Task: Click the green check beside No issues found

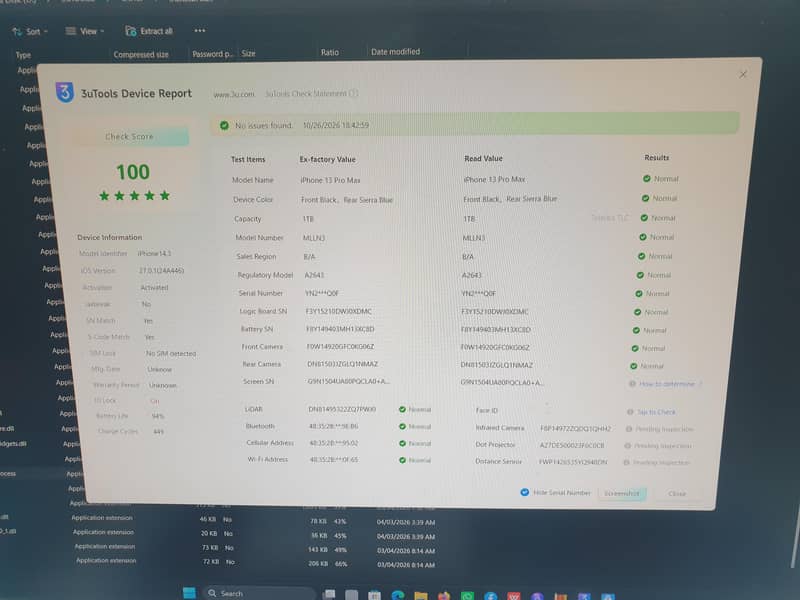Action: pyautogui.click(x=224, y=125)
